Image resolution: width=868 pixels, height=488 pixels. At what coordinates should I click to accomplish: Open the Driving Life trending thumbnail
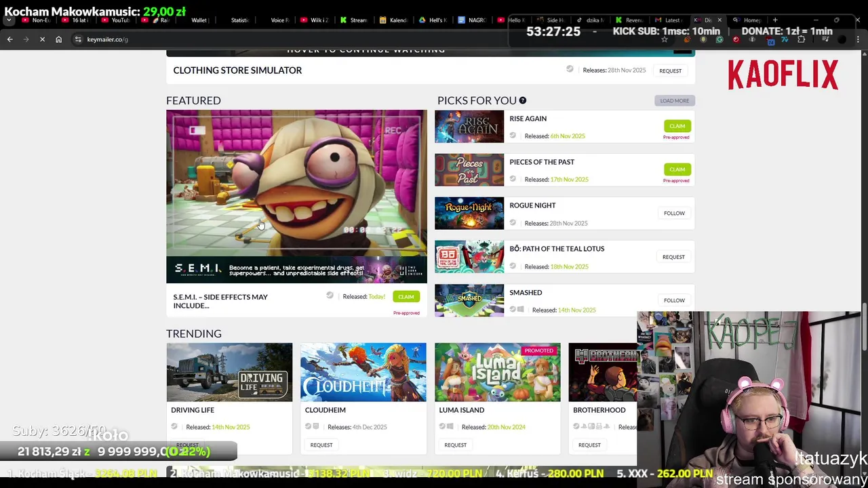click(x=229, y=372)
